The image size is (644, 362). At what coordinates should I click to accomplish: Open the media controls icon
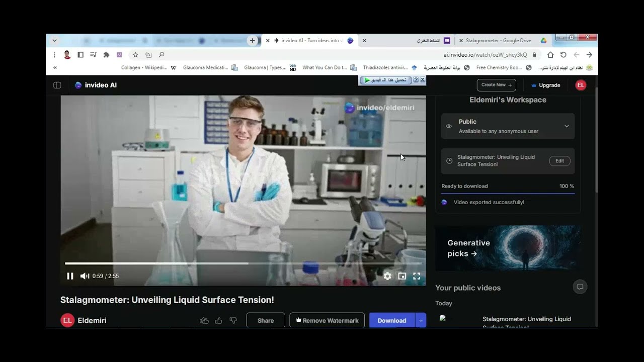point(93,55)
